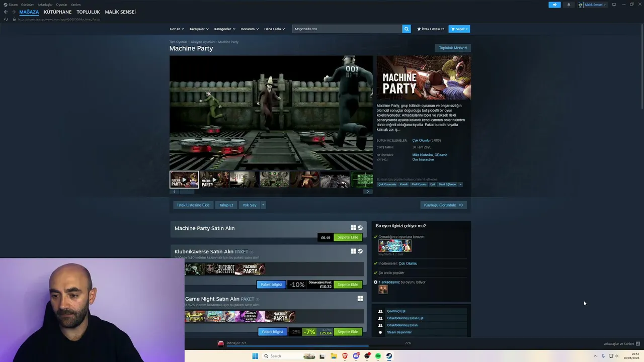Open the Steam announcements megaphone icon
644x362 pixels.
(x=554, y=5)
